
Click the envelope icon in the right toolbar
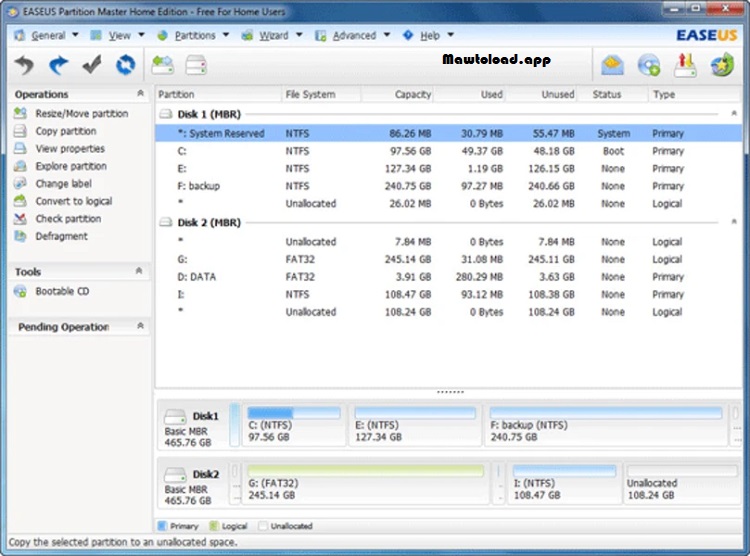tap(613, 65)
